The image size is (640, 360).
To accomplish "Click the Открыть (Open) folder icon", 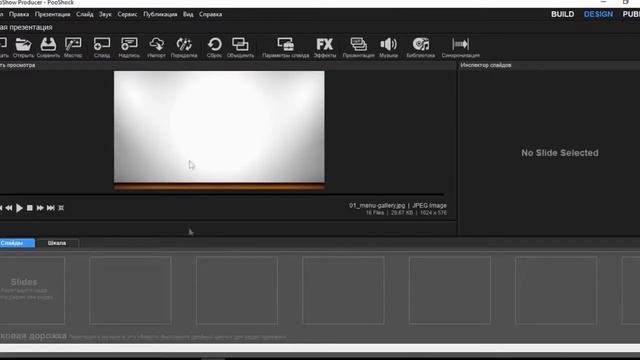I will coord(23,44).
